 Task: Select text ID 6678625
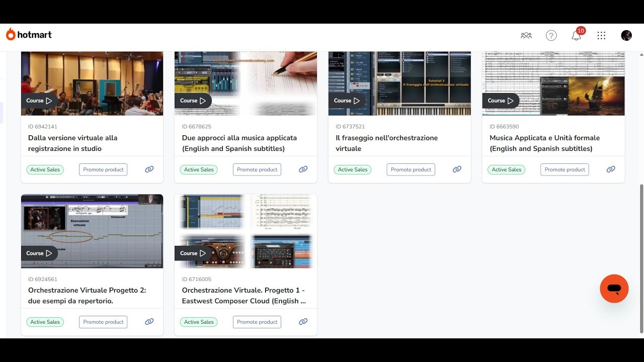pyautogui.click(x=197, y=127)
